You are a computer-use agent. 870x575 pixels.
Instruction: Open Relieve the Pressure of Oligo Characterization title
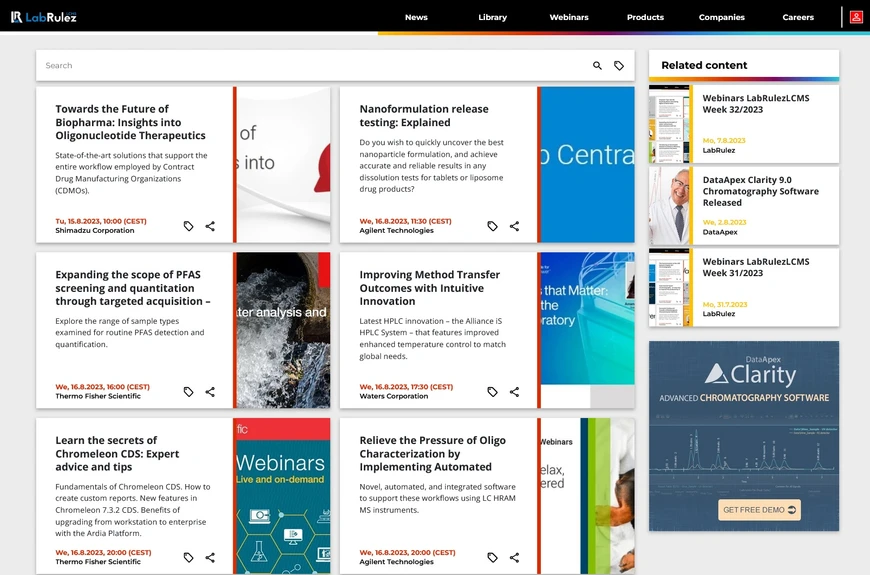click(432, 453)
